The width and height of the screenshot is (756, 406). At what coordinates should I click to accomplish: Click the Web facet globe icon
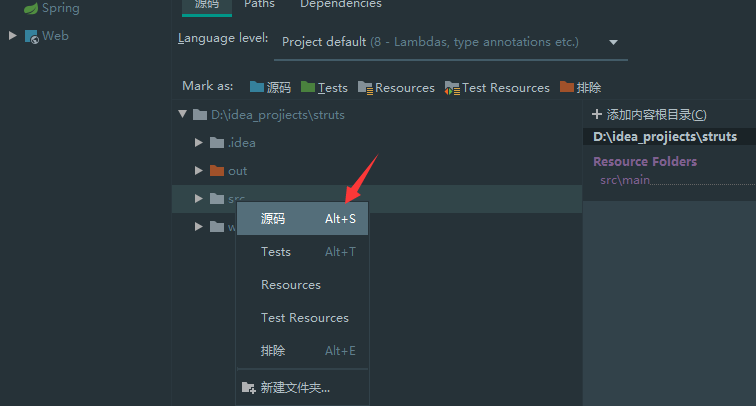point(31,36)
